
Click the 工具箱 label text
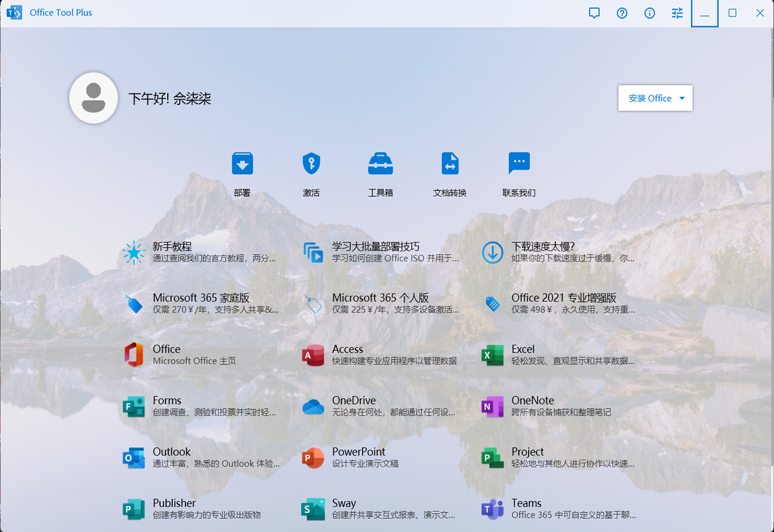click(x=380, y=193)
